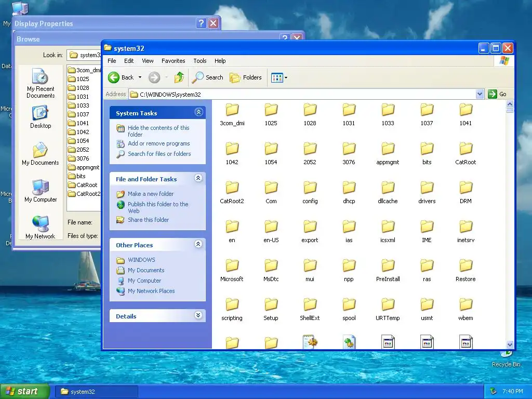The height and width of the screenshot is (399, 532).
Task: Select the IME folder icon
Action: (427, 227)
